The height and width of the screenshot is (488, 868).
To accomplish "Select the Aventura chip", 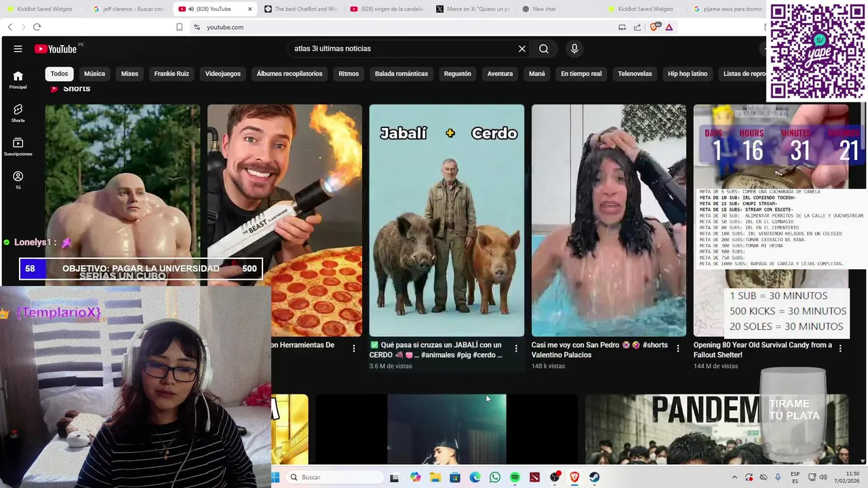I will [500, 74].
